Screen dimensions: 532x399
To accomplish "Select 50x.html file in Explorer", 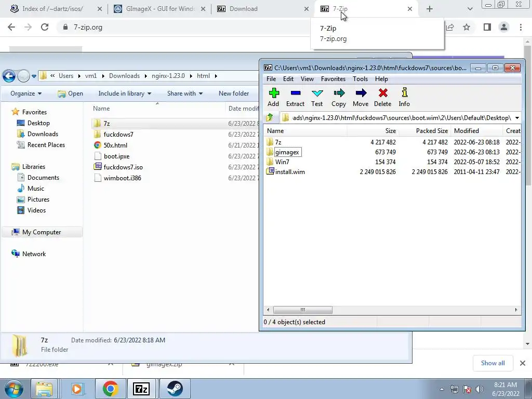I will pos(115,145).
